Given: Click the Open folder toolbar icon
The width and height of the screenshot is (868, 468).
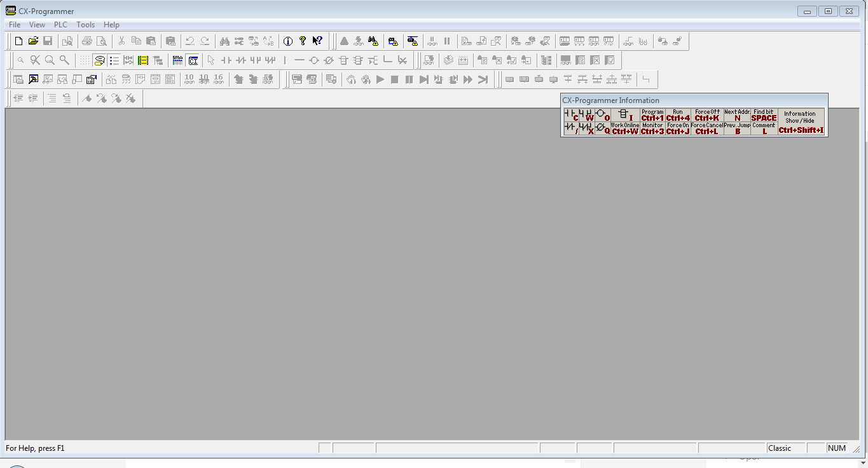Looking at the screenshot, I should (x=33, y=41).
